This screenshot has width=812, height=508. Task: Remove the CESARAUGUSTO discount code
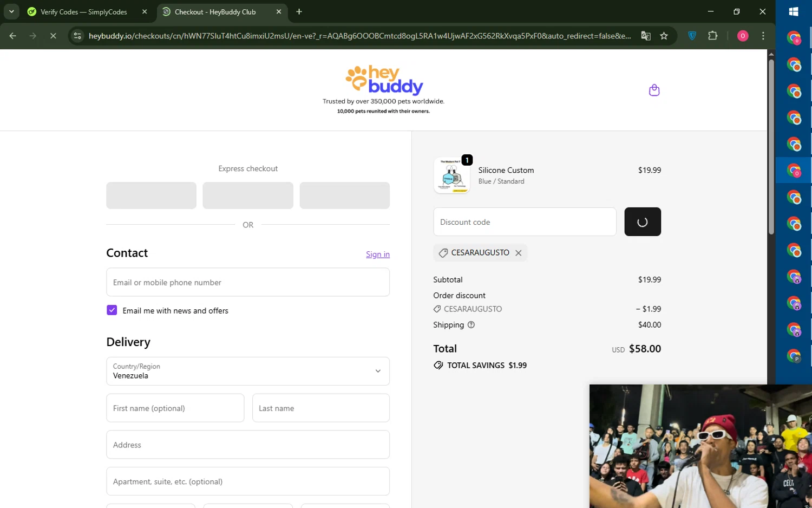coord(519,253)
